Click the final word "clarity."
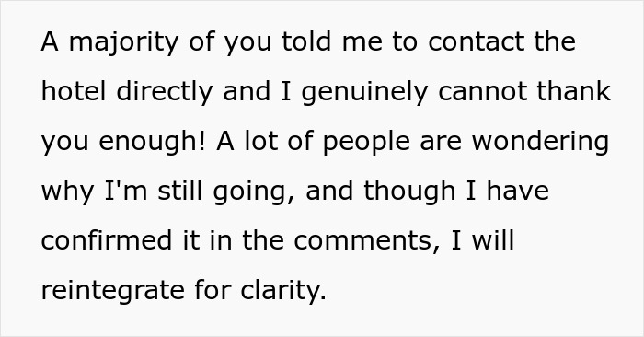Viewport: 644px width, 337px height. (x=283, y=291)
